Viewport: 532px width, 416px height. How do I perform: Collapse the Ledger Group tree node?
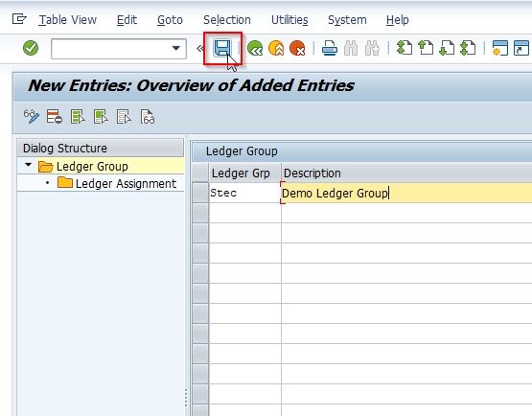point(29,165)
